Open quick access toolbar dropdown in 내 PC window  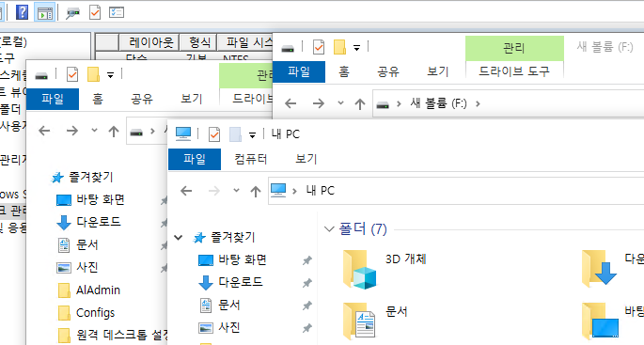click(252, 135)
